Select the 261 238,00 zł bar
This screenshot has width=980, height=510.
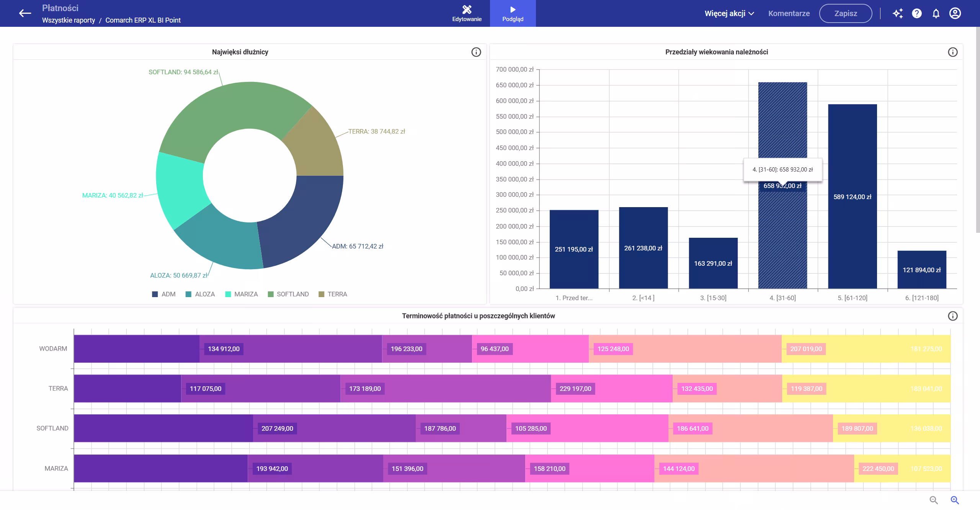point(643,248)
